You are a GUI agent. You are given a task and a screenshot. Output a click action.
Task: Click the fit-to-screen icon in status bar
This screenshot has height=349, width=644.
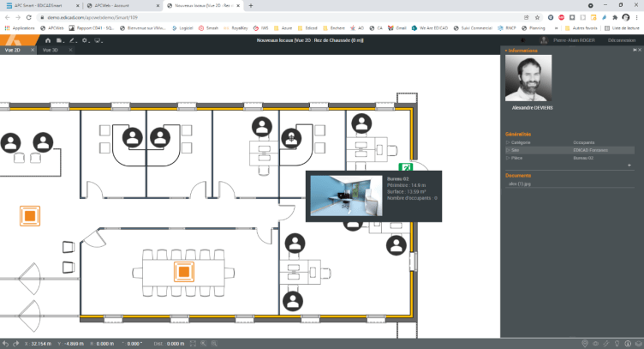coord(193,344)
